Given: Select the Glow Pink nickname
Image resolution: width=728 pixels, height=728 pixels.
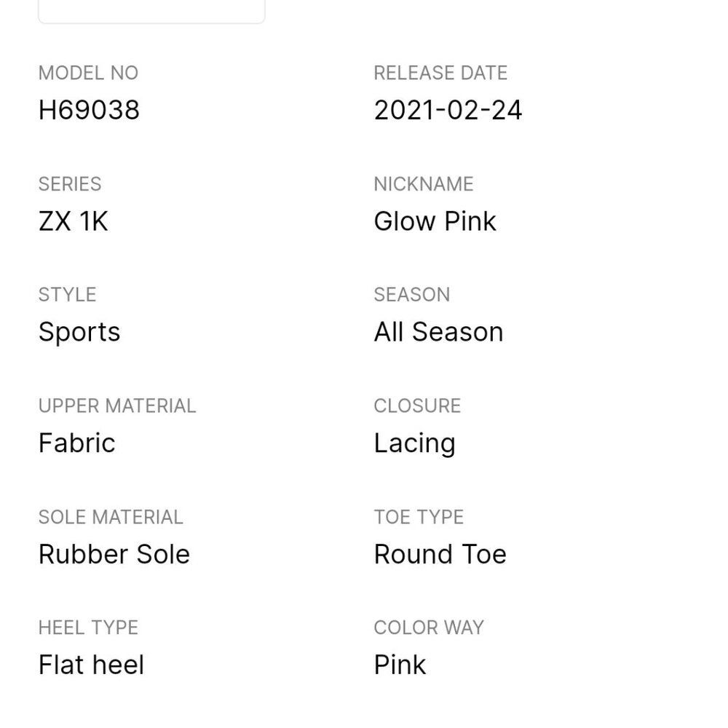Looking at the screenshot, I should pos(435,221).
